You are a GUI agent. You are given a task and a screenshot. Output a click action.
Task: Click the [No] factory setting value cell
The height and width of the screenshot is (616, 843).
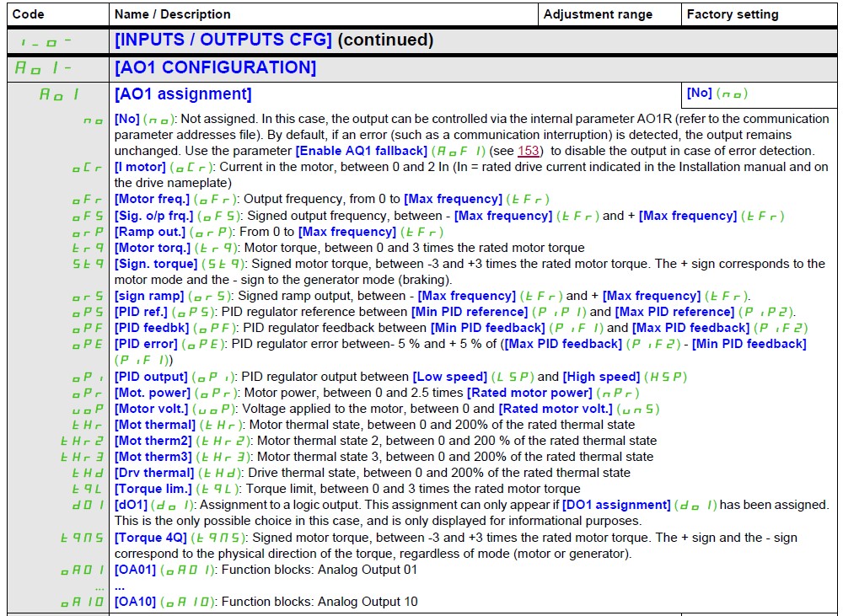(x=758, y=94)
